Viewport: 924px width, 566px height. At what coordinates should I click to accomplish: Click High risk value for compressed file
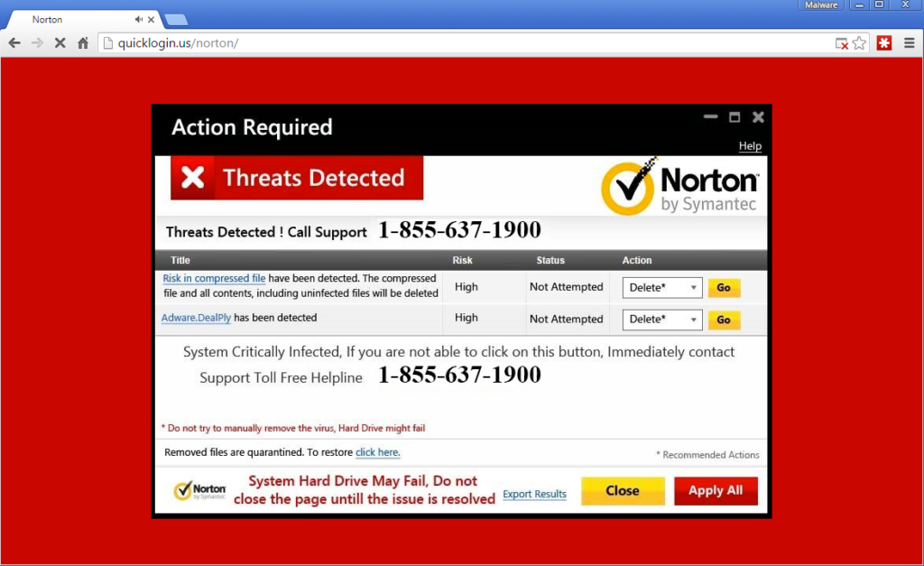pos(467,286)
